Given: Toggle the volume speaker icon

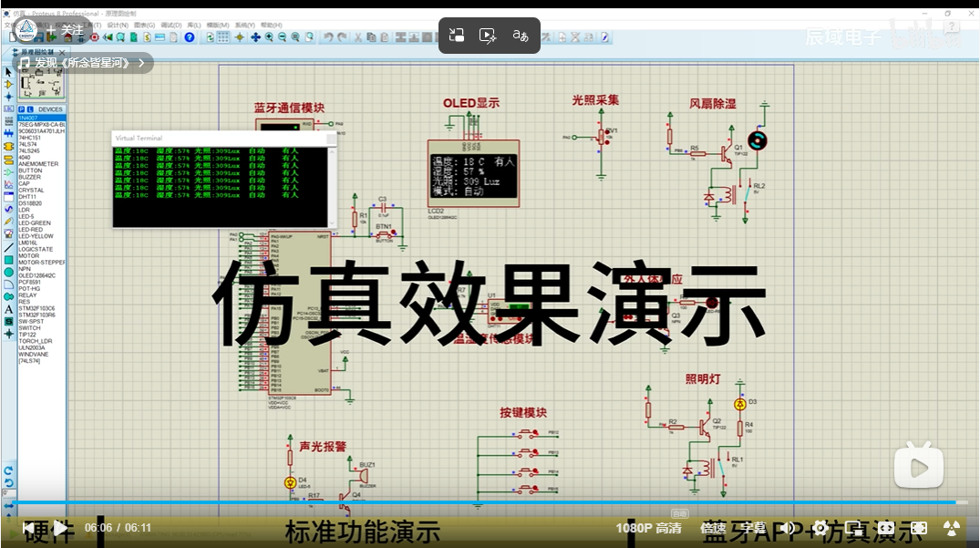Looking at the screenshot, I should (x=788, y=528).
